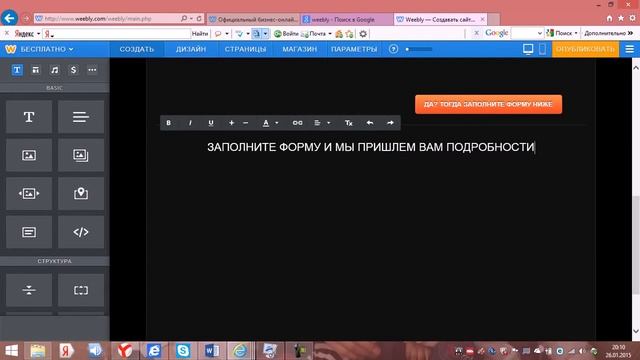Viewport: 640px width, 360px height.
Task: Open the СОЗДАТЬ tab
Action: [137, 49]
